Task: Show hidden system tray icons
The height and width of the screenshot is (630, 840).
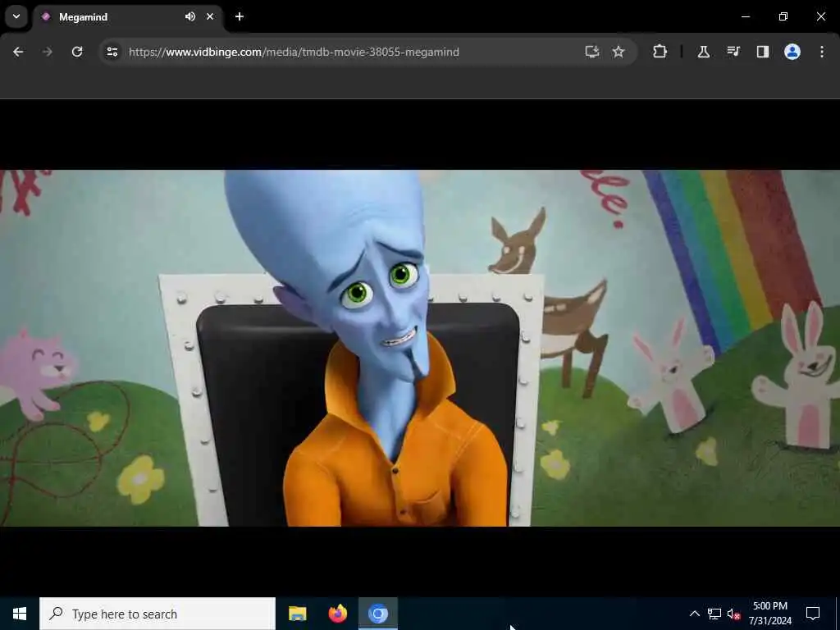Action: pyautogui.click(x=694, y=614)
